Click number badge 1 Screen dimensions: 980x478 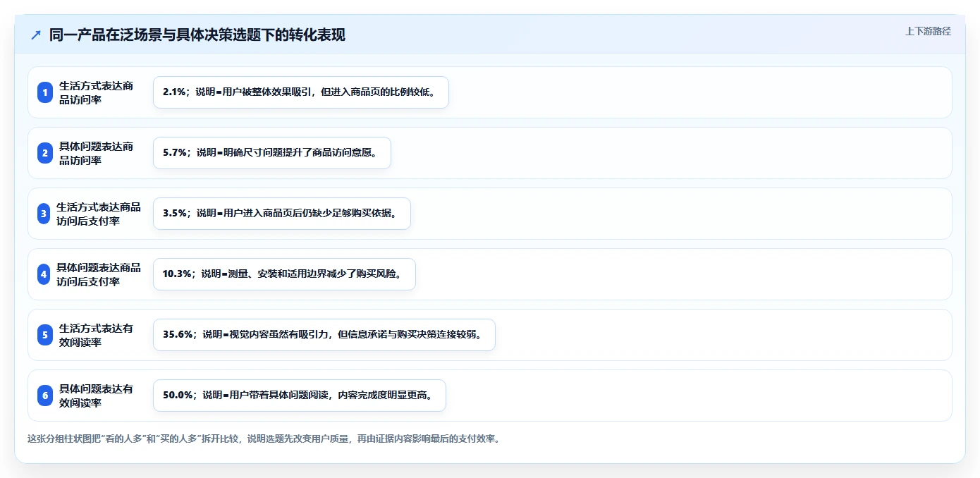pos(45,92)
